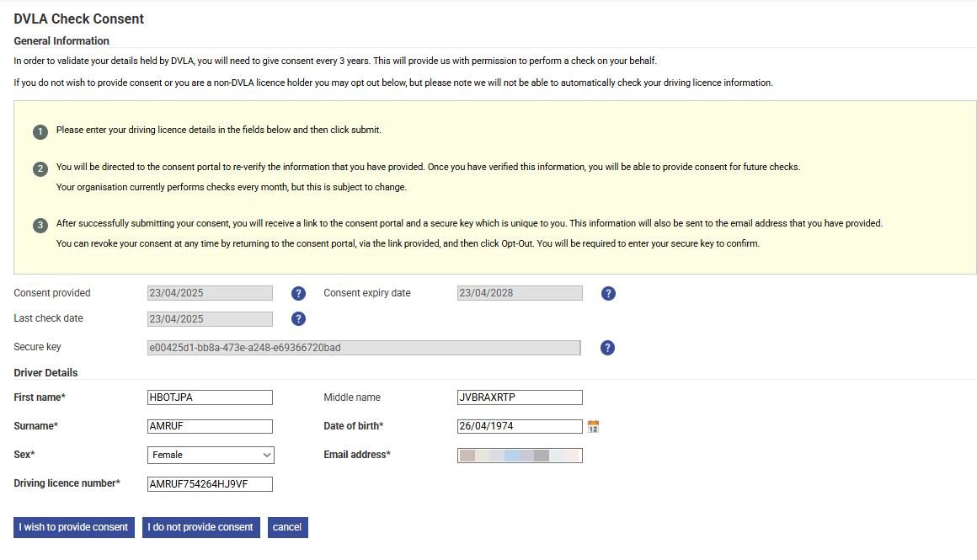Click the First name input field
This screenshot has width=977, height=560.
point(210,397)
